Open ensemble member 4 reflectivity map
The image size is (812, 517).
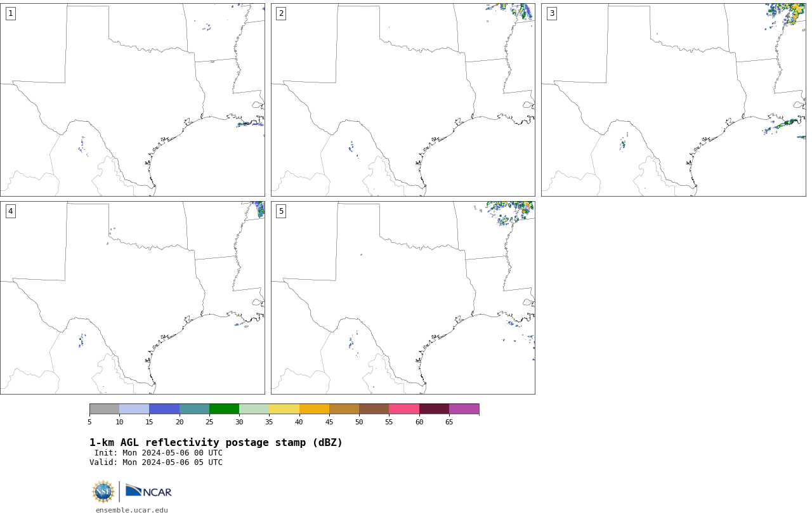(133, 298)
